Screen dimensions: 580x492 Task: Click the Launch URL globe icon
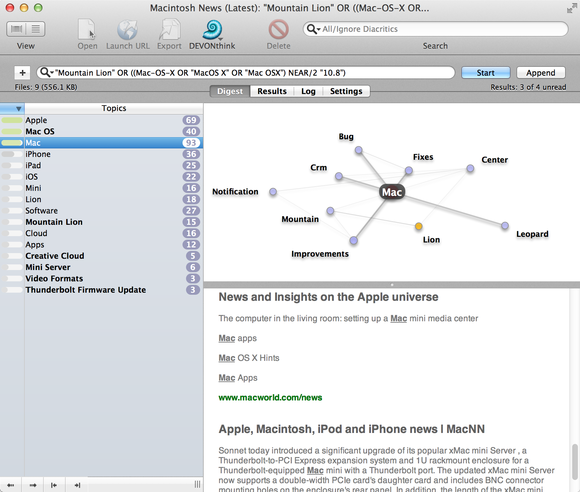click(x=128, y=30)
